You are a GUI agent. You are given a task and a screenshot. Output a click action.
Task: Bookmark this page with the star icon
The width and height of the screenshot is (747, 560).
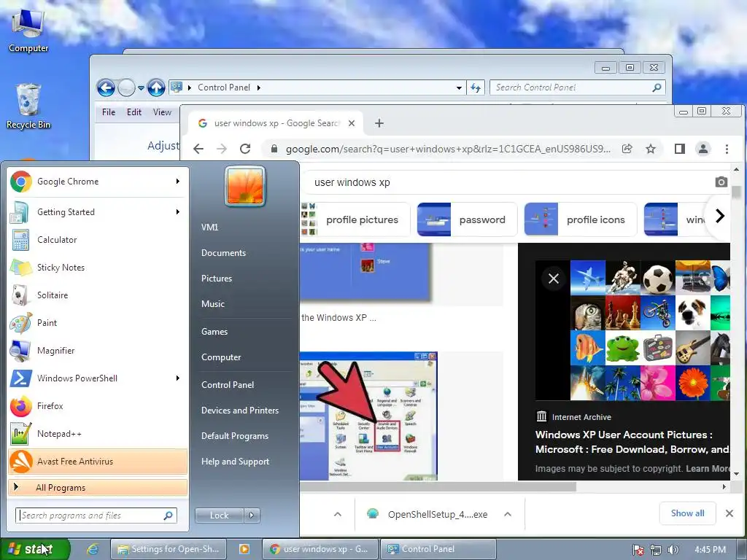pyautogui.click(x=651, y=149)
